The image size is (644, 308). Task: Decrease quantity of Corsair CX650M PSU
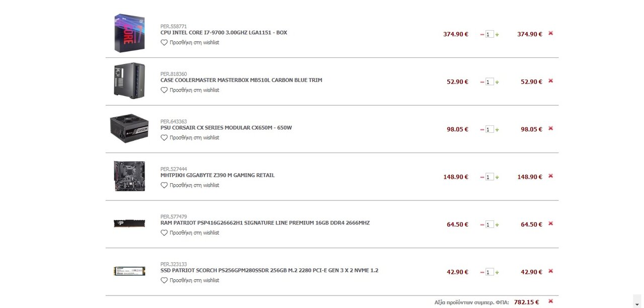pos(482,130)
